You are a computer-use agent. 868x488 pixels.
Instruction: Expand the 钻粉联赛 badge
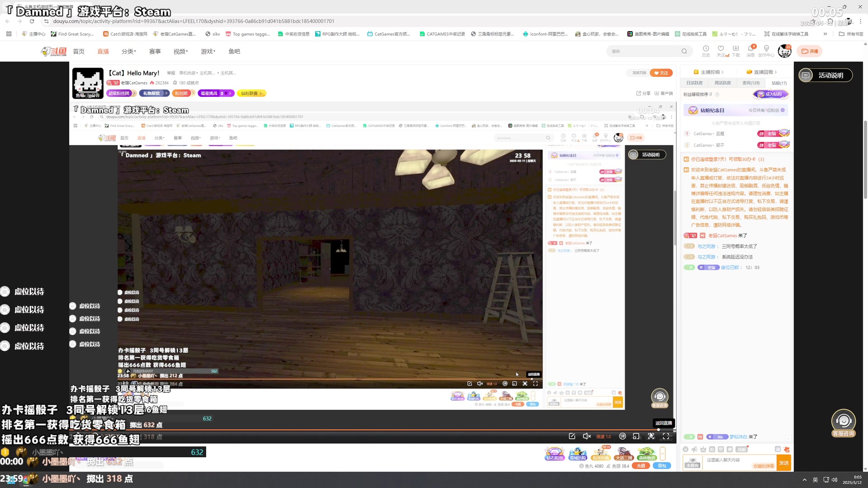[x=251, y=93]
